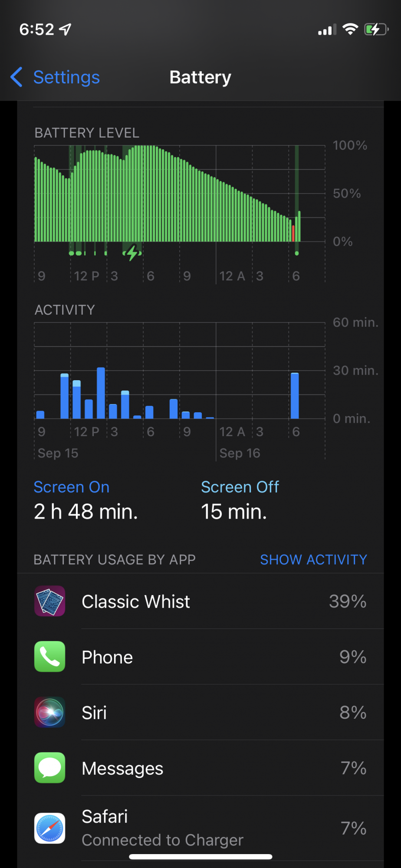Tap the Classic Whist app icon
The width and height of the screenshot is (401, 868).
pos(50,601)
